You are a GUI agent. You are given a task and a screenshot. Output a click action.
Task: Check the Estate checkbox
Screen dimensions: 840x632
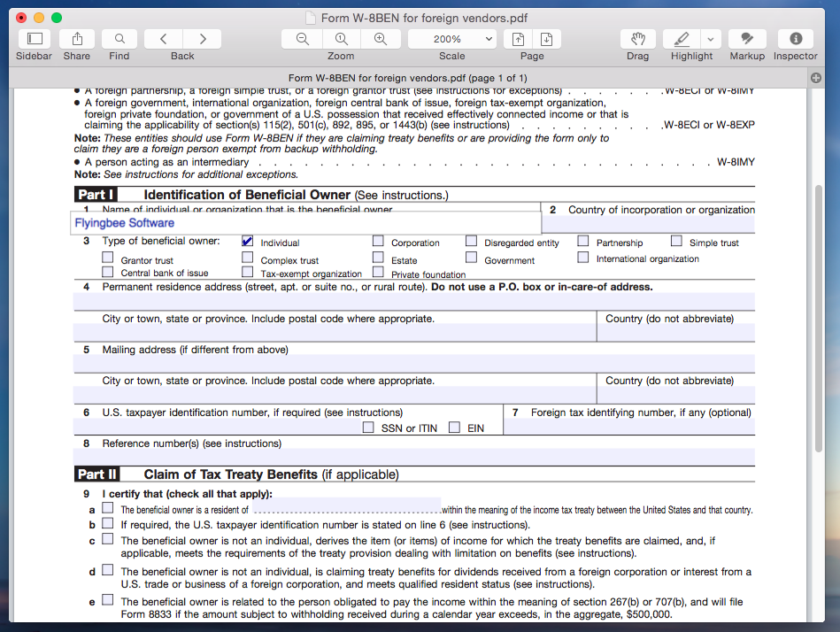pos(378,258)
